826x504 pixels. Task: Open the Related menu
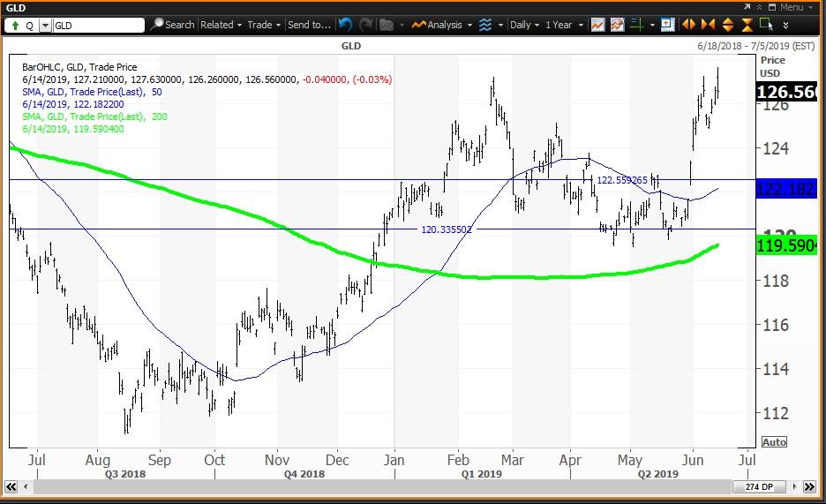click(x=221, y=25)
